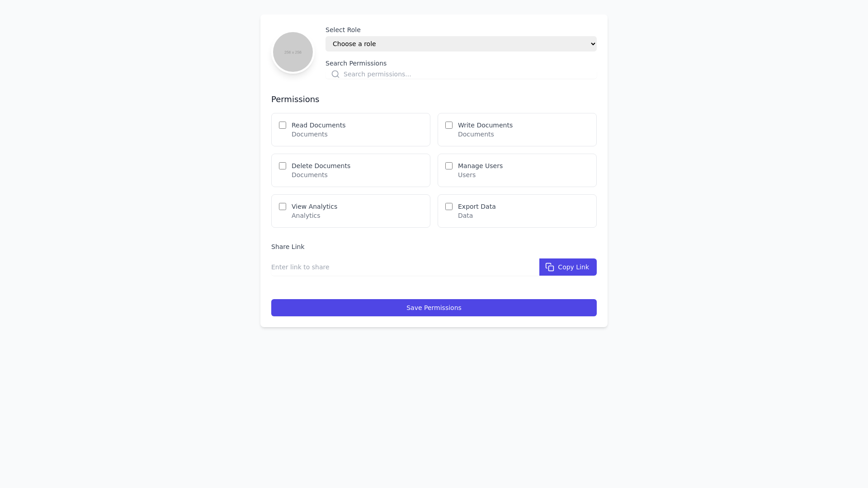Click the Save Permissions button
868x488 pixels.
[434, 308]
